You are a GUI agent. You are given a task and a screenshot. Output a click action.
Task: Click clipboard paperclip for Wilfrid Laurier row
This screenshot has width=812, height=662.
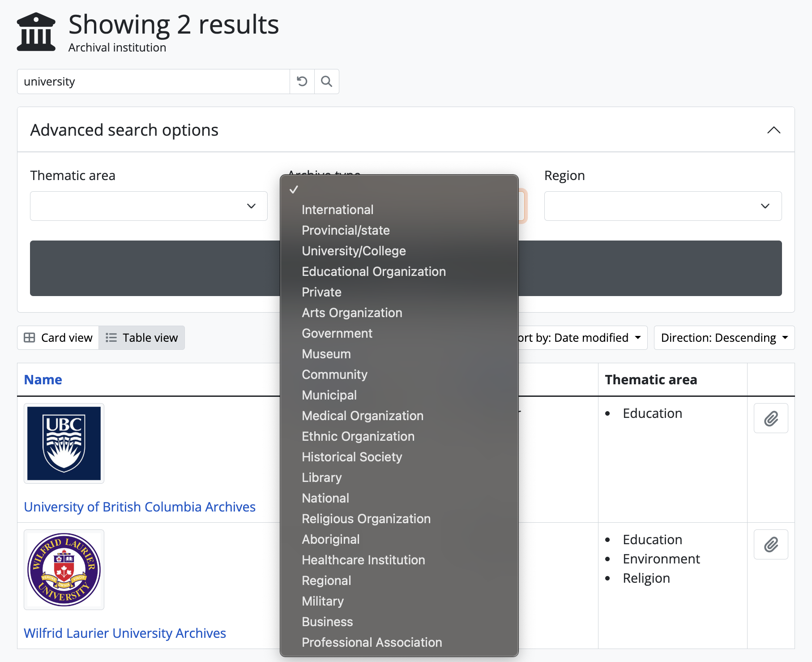(x=771, y=545)
